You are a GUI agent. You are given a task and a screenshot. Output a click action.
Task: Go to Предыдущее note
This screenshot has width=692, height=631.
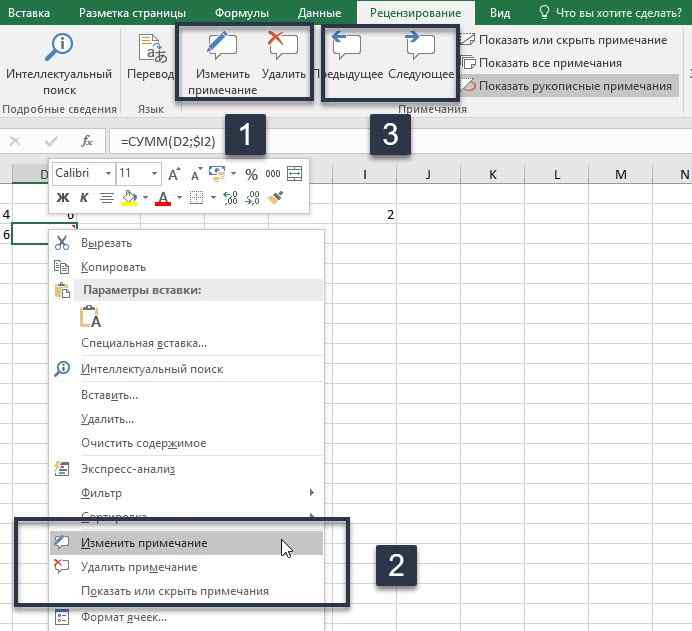coord(348,56)
